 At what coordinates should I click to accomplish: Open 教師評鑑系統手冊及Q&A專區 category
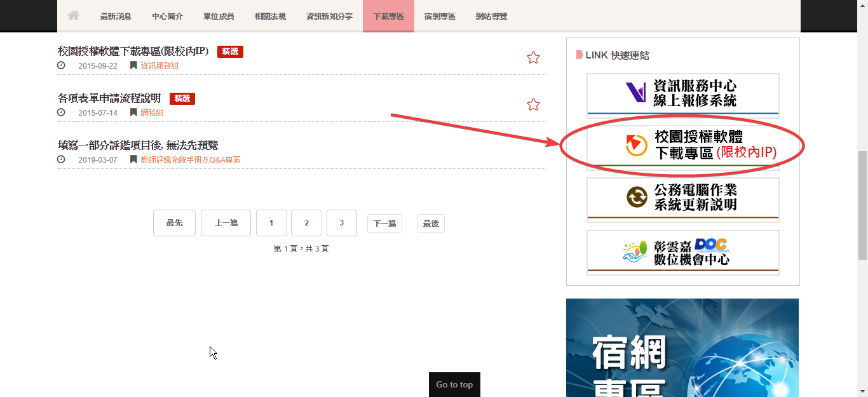tap(190, 160)
